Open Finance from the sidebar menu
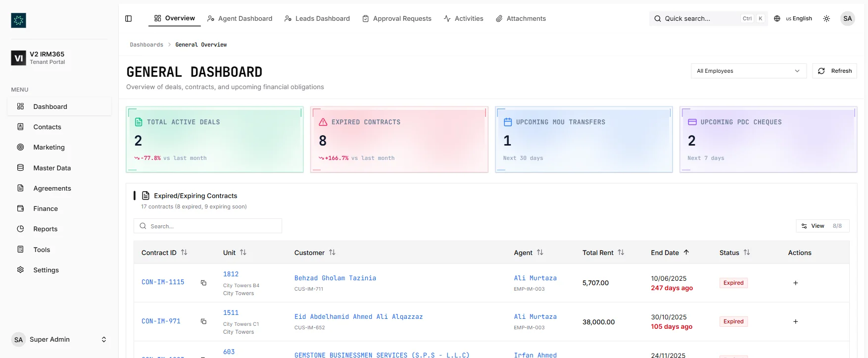The image size is (868, 358). (59, 208)
